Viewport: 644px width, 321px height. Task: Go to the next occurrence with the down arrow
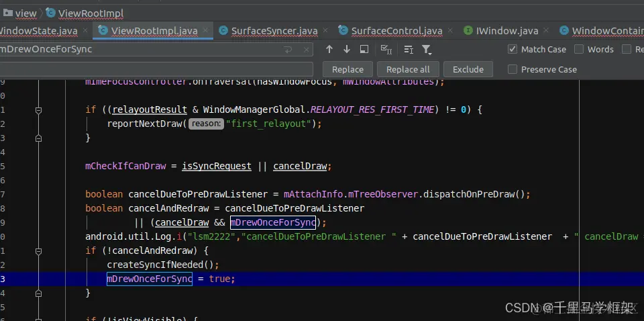[347, 49]
